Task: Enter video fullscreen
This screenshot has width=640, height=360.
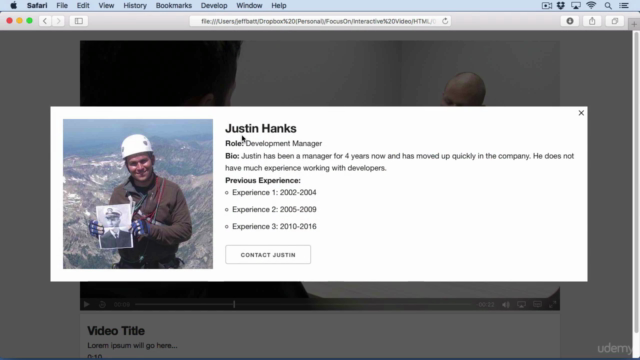Action: (x=552, y=304)
